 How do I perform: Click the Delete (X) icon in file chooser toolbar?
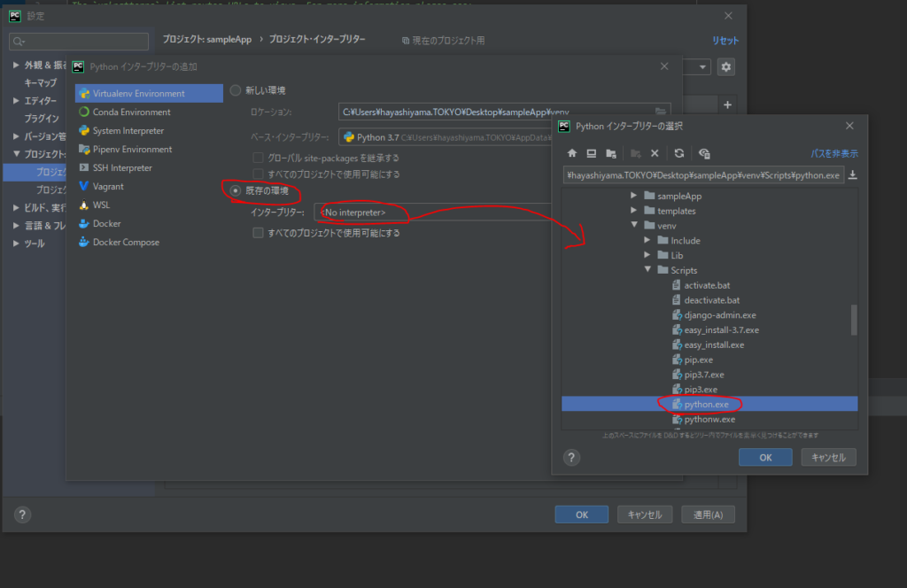(x=655, y=153)
